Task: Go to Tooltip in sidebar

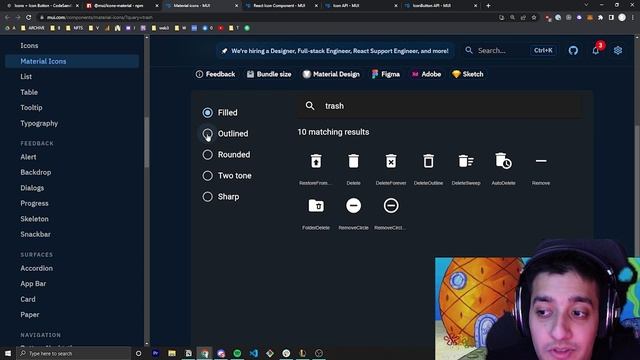Action: coord(31,108)
